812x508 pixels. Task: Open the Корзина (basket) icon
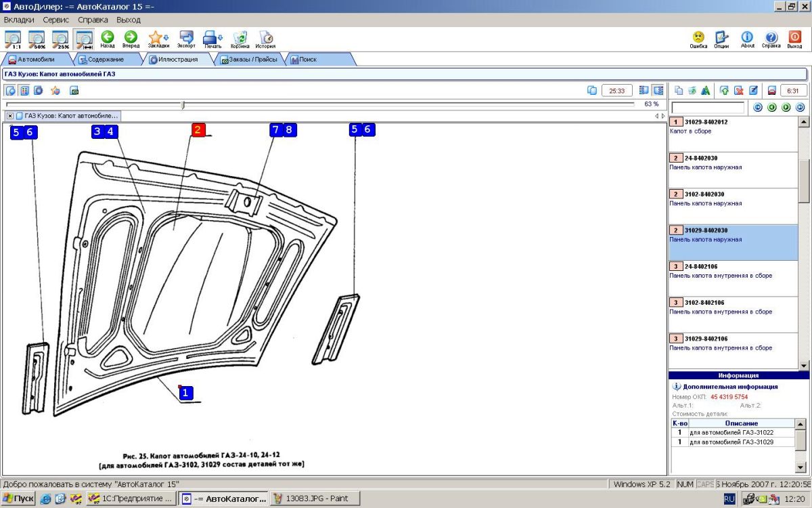pos(240,39)
